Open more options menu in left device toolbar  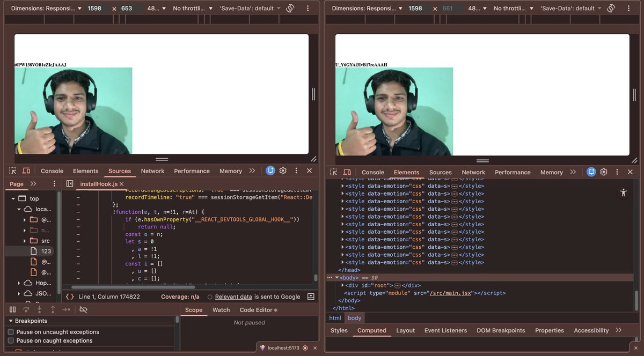pos(308,9)
